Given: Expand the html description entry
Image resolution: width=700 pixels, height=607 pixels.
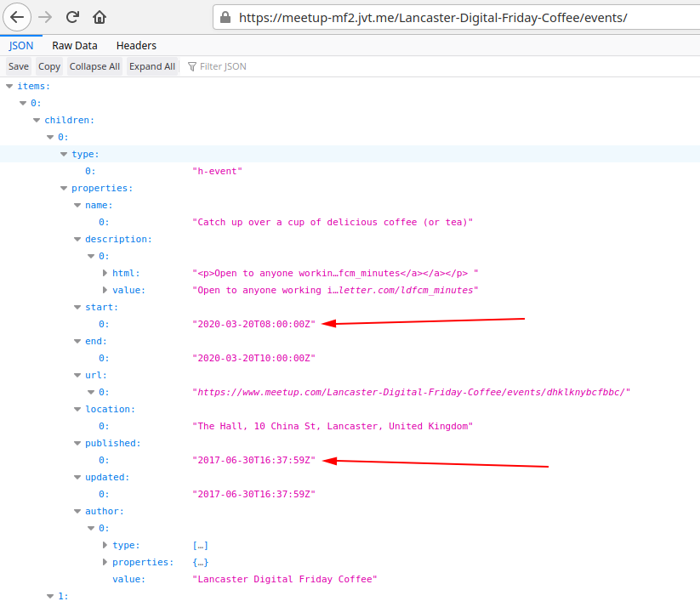Looking at the screenshot, I should tap(105, 273).
